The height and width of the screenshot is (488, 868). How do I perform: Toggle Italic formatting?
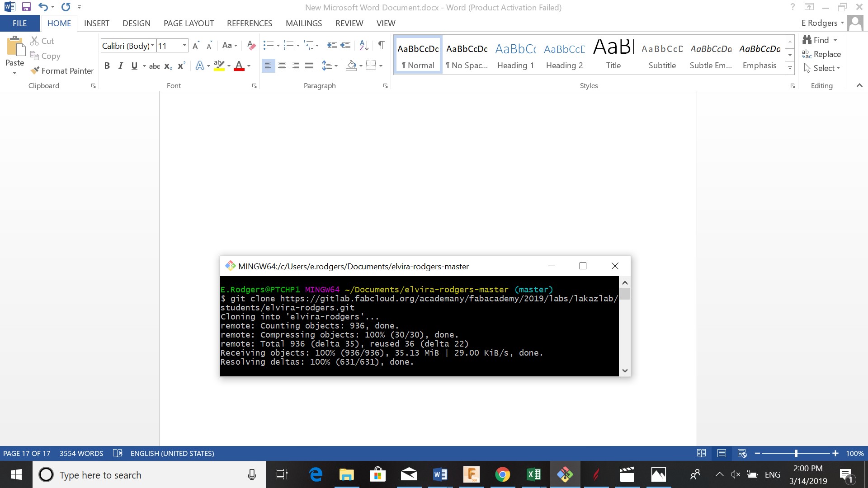(121, 66)
